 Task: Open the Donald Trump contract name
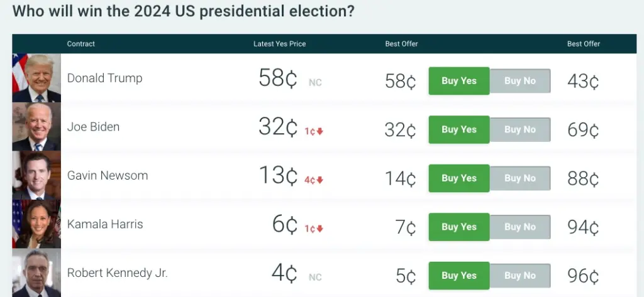click(x=105, y=78)
